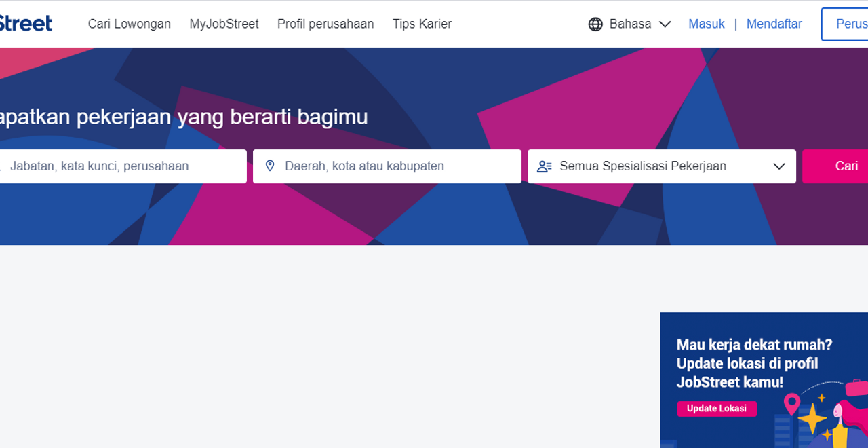Open the Cari Lowongan menu
This screenshot has width=868, height=448.
pos(129,24)
